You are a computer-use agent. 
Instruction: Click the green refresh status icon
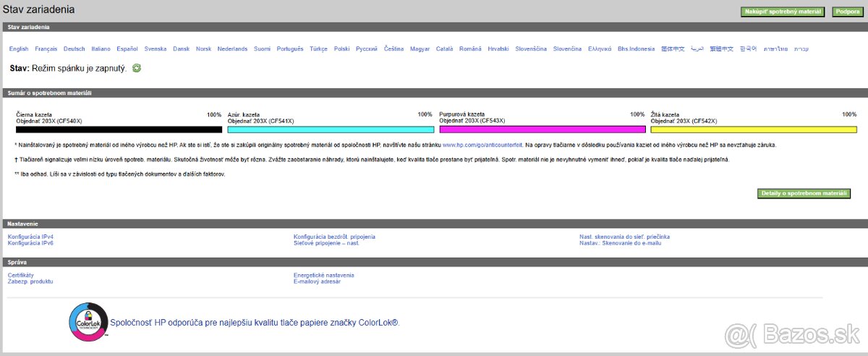(x=137, y=68)
